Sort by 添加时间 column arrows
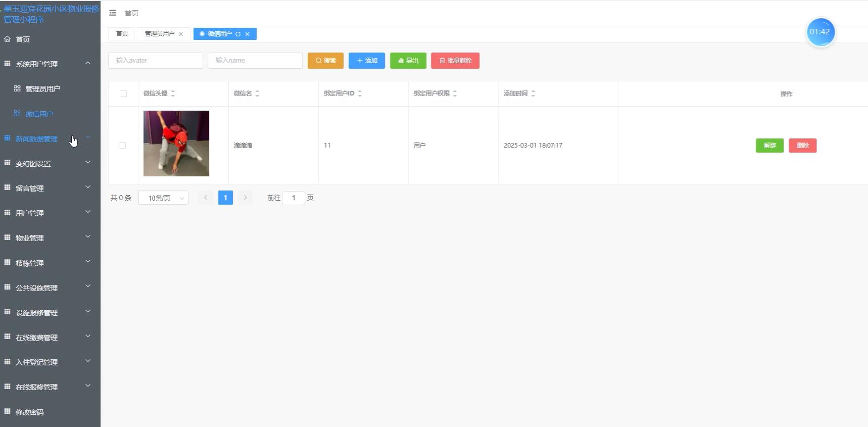 pyautogui.click(x=533, y=93)
